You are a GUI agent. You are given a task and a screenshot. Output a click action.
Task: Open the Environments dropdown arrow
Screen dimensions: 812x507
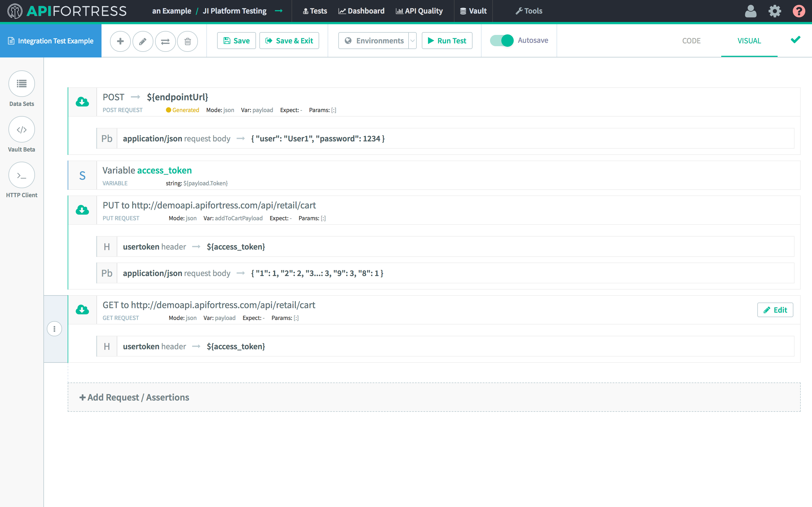click(x=412, y=41)
